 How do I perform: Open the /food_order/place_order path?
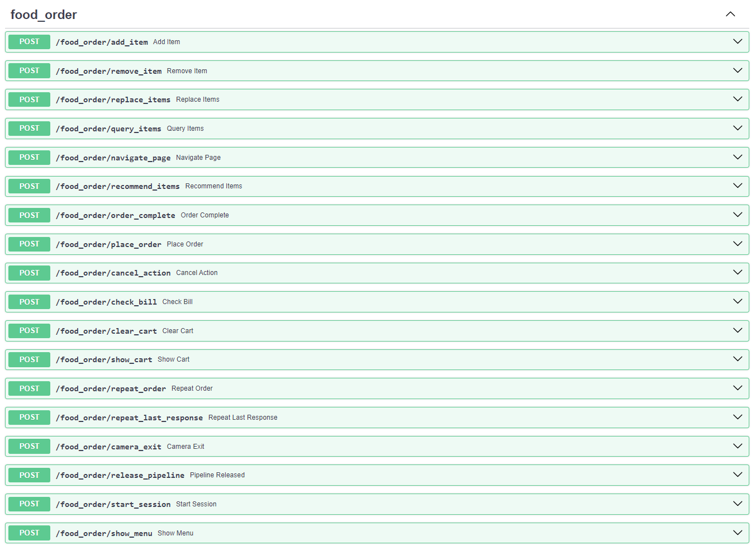(108, 244)
